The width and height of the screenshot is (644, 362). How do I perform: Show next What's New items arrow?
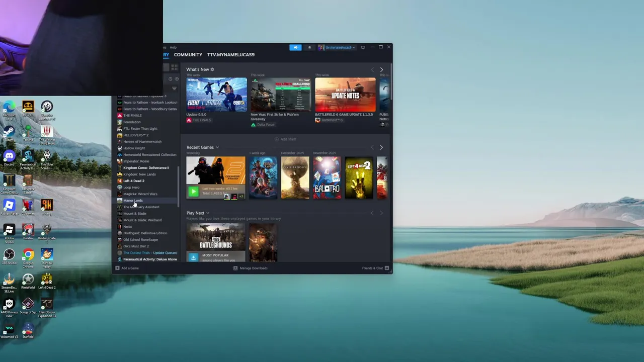[381, 69]
